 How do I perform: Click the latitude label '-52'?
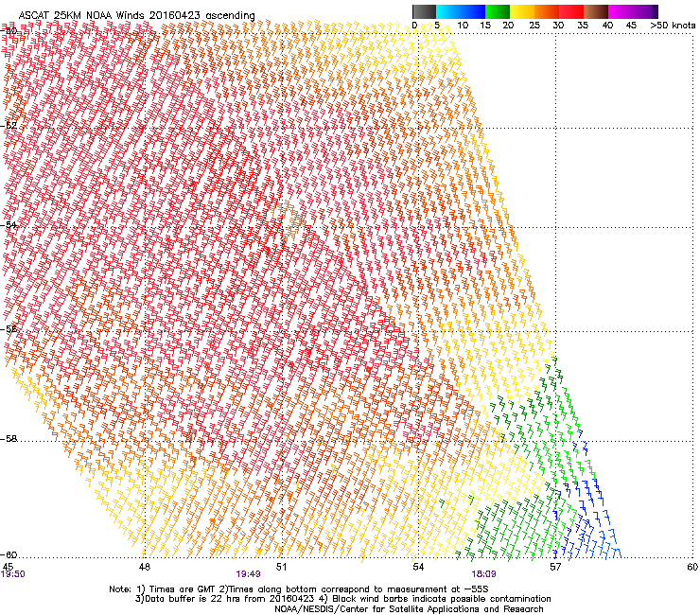[9, 126]
